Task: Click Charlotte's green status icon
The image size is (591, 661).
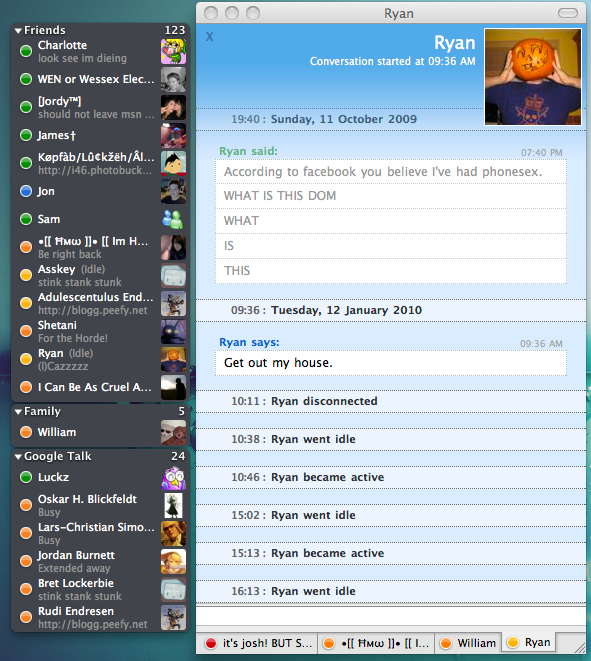Action: click(26, 51)
